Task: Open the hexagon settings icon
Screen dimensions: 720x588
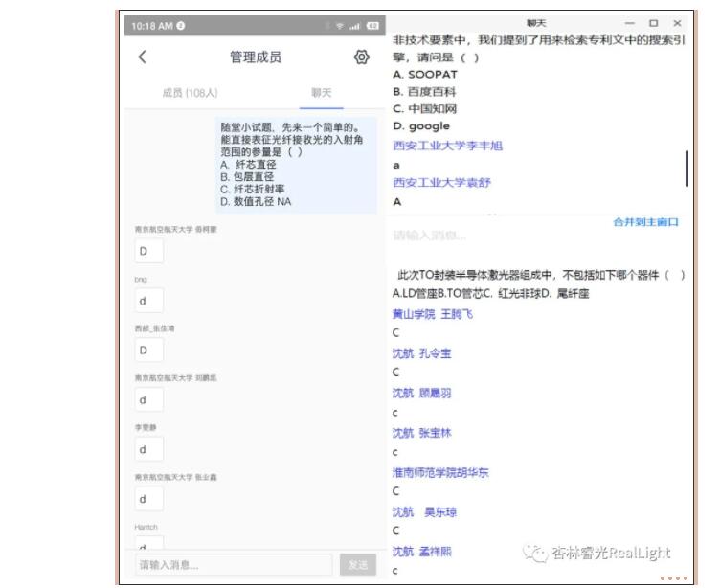Action: (x=361, y=57)
